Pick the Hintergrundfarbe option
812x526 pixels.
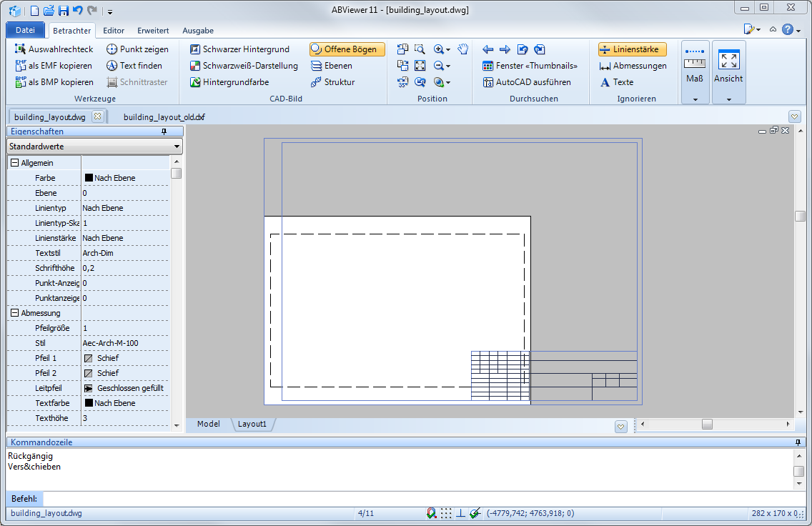229,82
